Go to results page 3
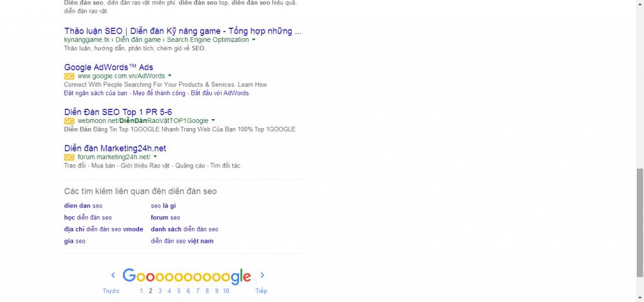This screenshot has height=302, width=644. [160, 291]
